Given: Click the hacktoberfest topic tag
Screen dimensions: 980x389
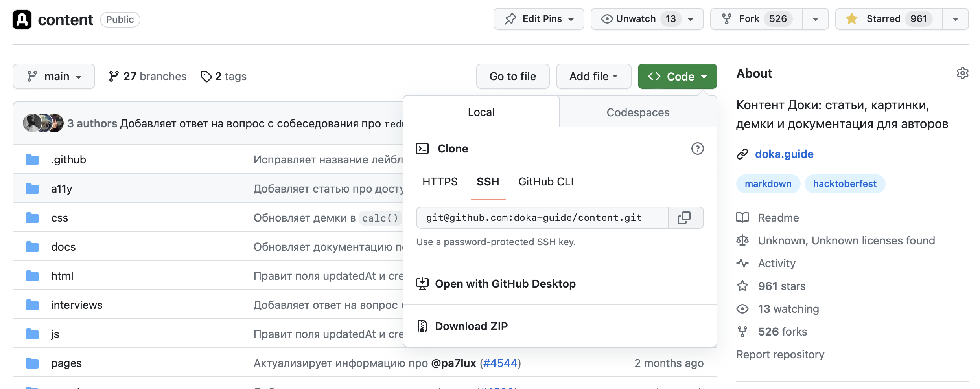Looking at the screenshot, I should 845,184.
